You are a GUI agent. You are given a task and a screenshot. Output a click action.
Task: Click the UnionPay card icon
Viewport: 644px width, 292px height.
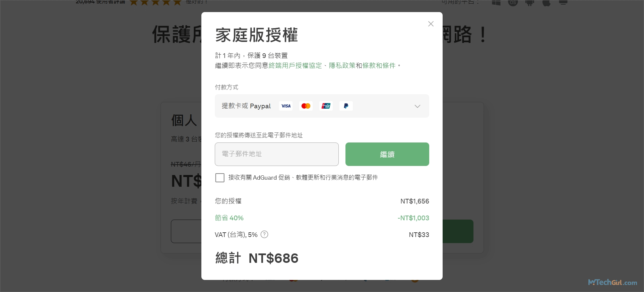click(x=326, y=106)
